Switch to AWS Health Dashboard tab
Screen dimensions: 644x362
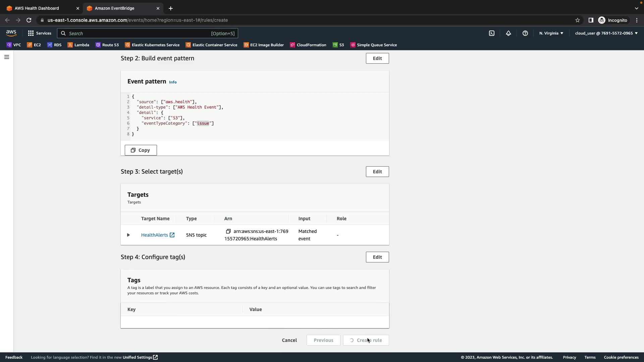[x=37, y=8]
